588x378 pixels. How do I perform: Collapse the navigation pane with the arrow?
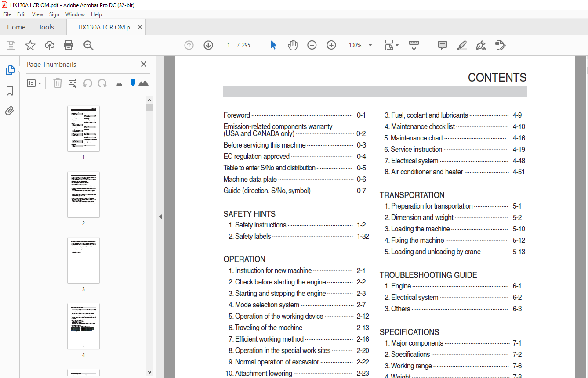[160, 216]
